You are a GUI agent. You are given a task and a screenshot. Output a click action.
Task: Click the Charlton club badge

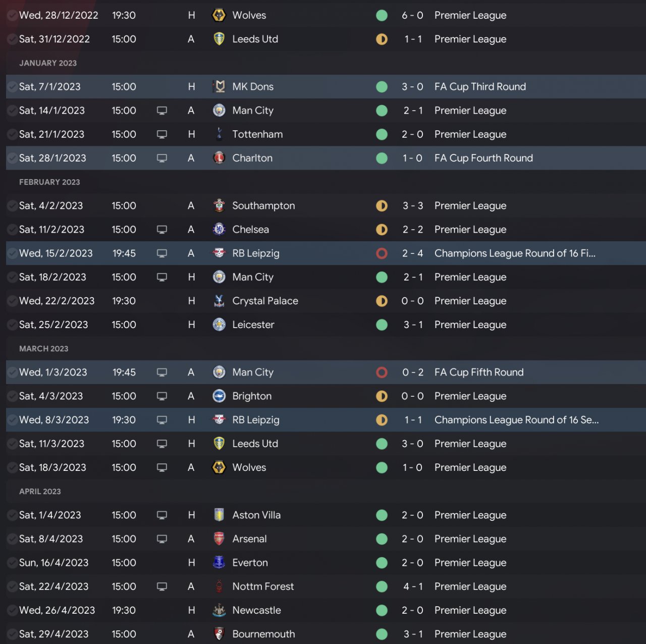click(219, 158)
